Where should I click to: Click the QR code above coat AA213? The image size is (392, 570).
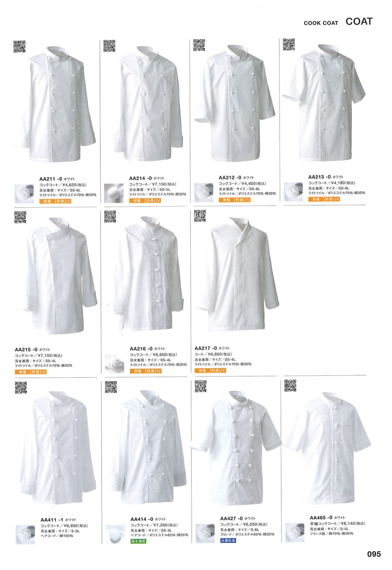289,45
